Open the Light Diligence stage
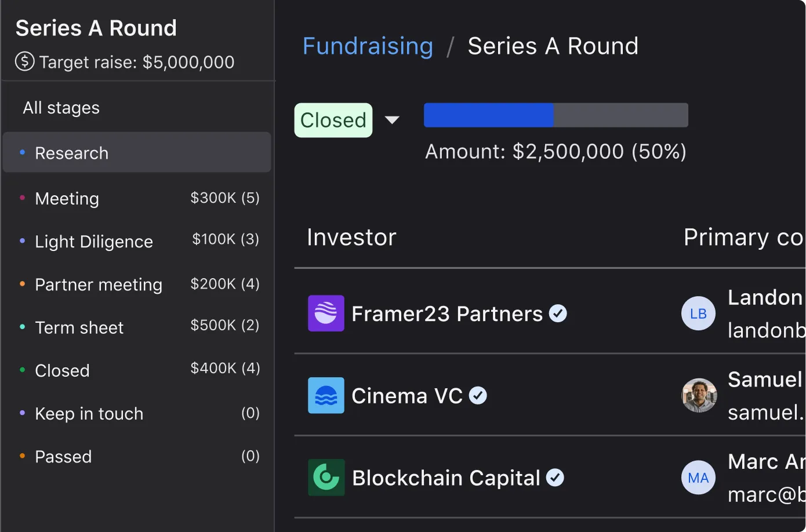The image size is (806, 532). [x=94, y=242]
